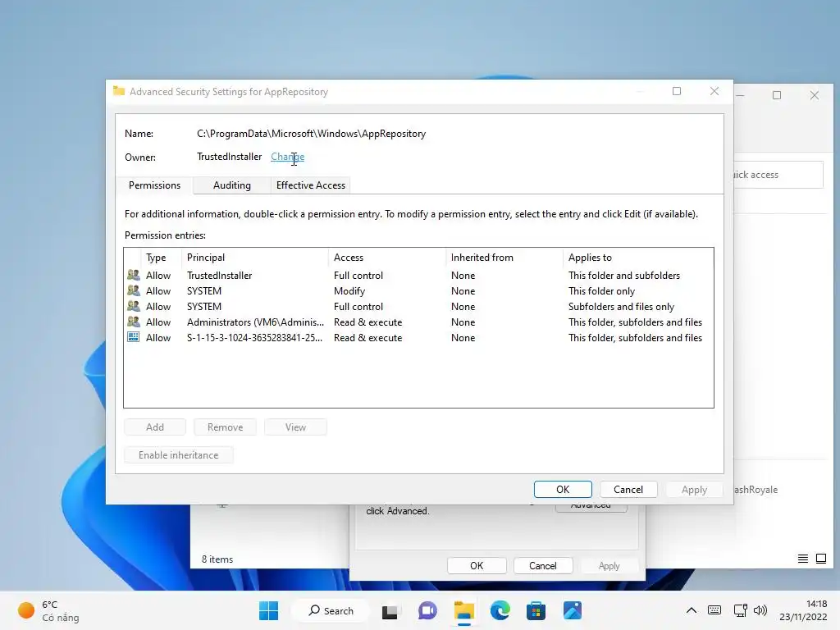Confirm Advanced Security Settings with OK

(563, 489)
